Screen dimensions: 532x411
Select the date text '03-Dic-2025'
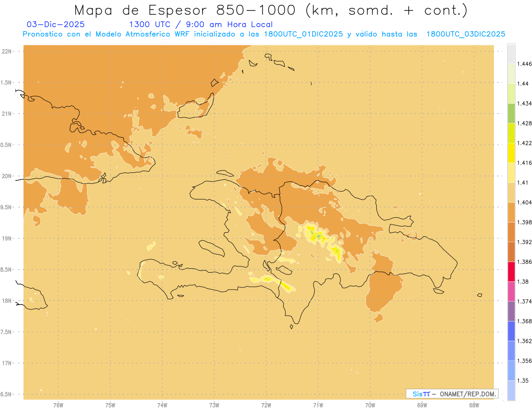click(55, 25)
